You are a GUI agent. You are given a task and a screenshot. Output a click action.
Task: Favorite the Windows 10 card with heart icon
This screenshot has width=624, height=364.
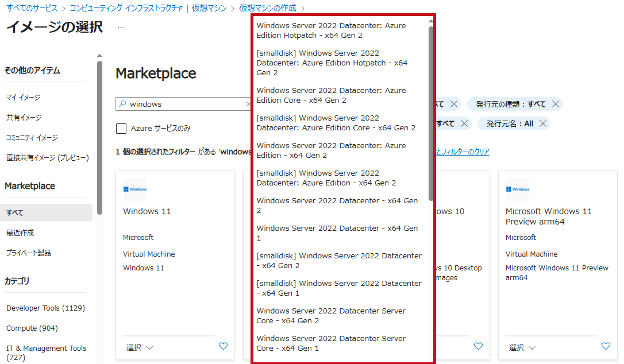click(479, 346)
